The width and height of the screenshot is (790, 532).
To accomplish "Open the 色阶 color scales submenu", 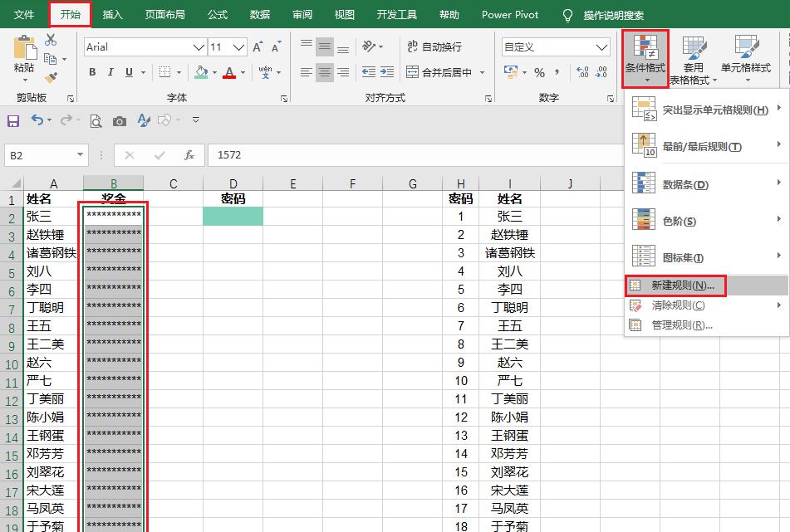I will coord(706,221).
